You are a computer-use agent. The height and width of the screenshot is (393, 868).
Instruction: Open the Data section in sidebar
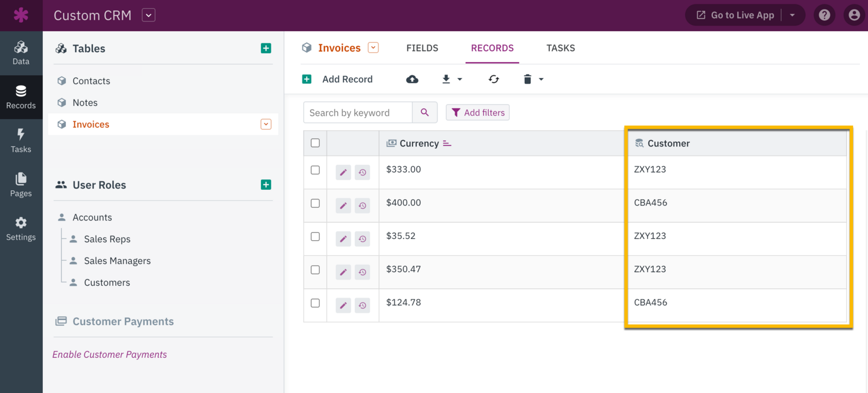(21, 52)
